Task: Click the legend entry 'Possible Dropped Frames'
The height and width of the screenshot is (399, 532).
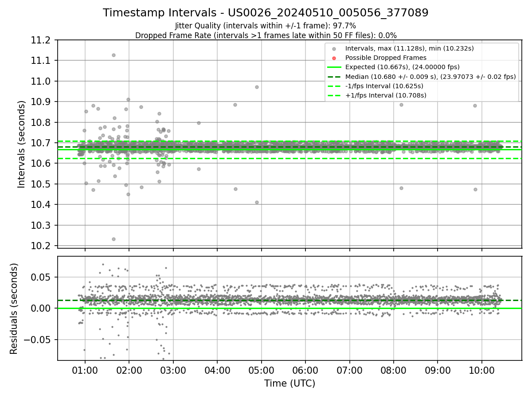Action: [x=386, y=58]
